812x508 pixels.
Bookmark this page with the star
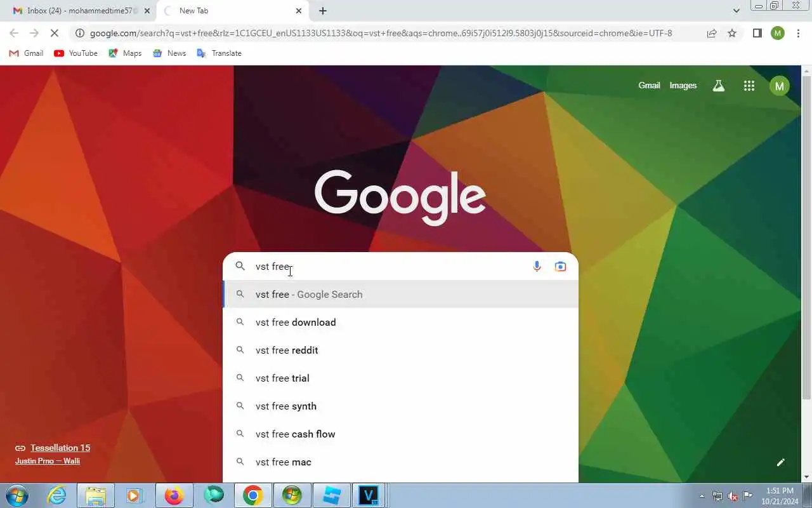(732, 33)
